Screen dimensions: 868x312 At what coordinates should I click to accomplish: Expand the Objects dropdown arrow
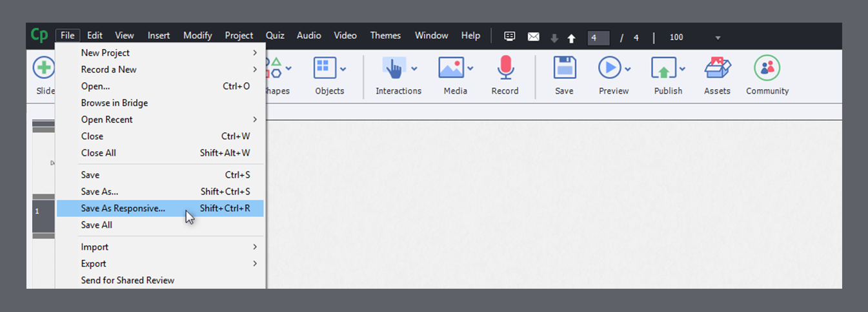tap(343, 69)
